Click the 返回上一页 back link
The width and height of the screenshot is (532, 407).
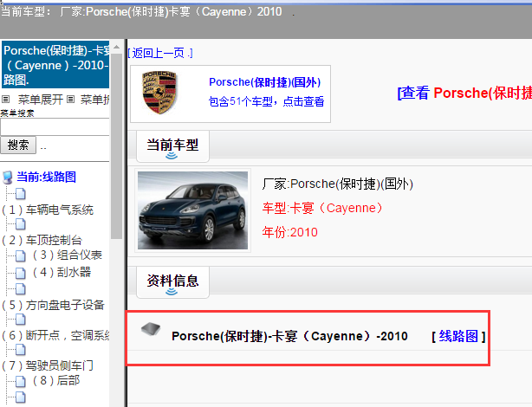pyautogui.click(x=160, y=53)
